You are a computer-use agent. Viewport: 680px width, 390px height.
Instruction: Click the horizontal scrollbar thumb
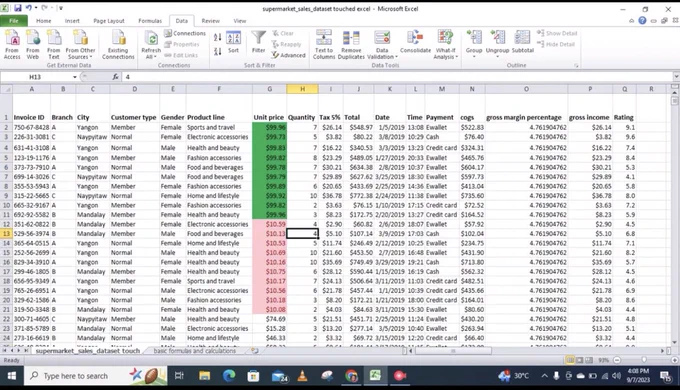[x=453, y=351]
